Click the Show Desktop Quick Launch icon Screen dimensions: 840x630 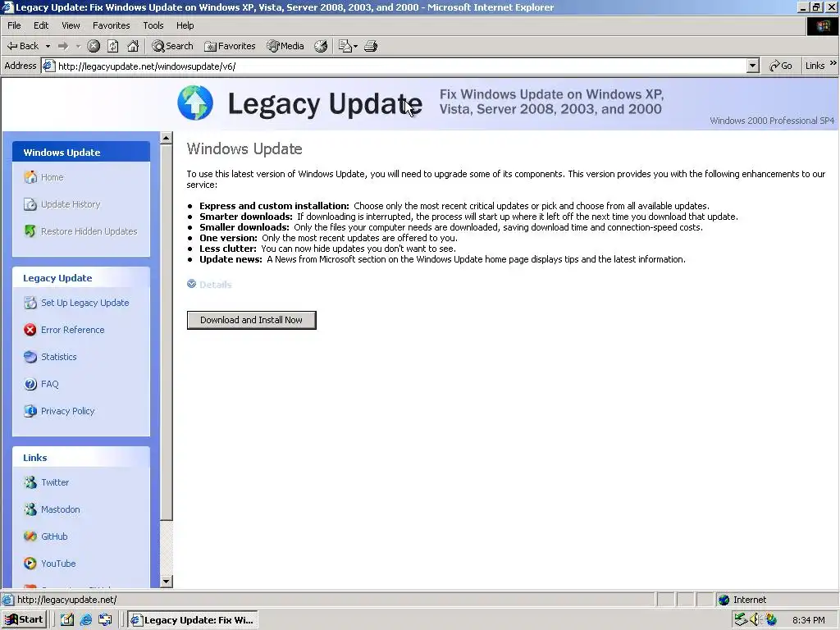(67, 620)
